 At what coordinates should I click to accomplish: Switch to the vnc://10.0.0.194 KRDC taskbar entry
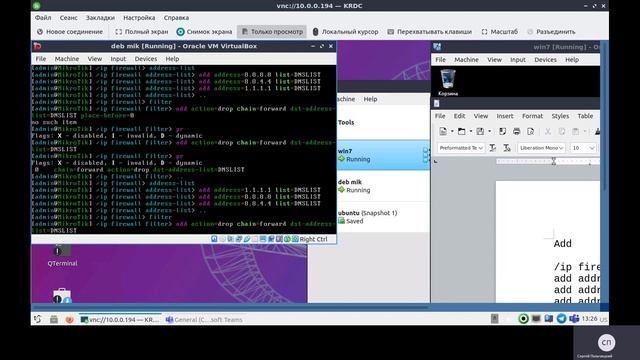coord(120,320)
